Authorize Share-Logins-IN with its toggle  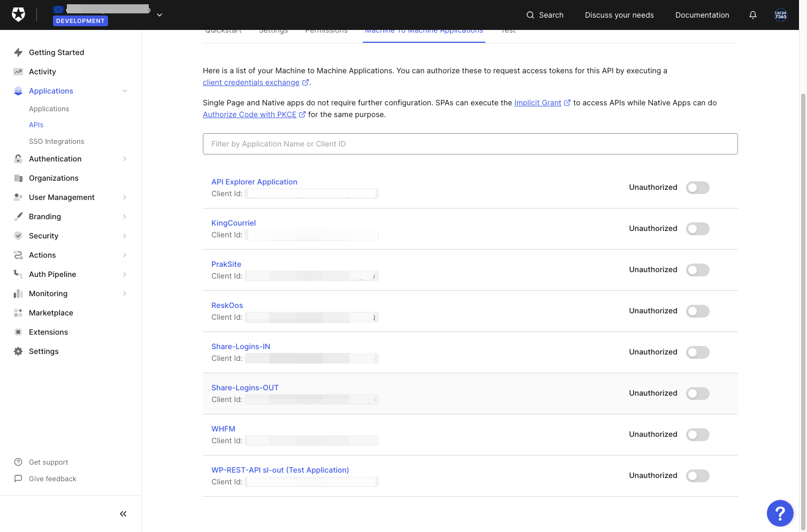(698, 352)
